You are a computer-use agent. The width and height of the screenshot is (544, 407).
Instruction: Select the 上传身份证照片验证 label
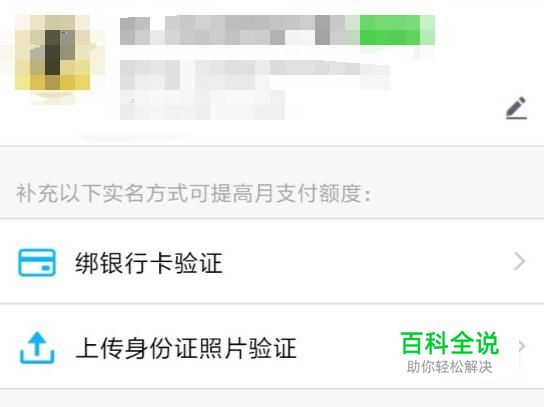tap(186, 348)
